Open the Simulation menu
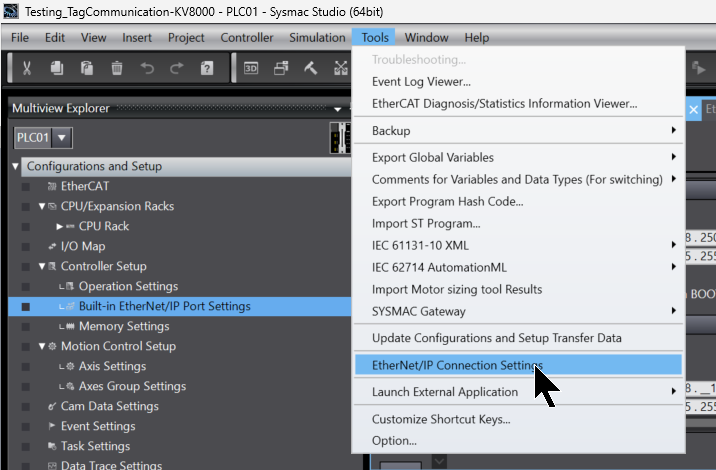The image size is (716, 470). click(x=317, y=37)
